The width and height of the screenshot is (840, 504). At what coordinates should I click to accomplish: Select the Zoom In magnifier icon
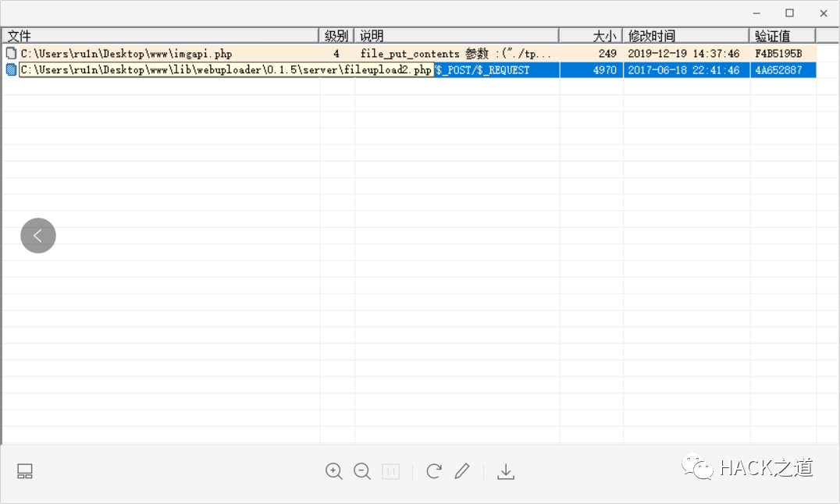[x=333, y=471]
